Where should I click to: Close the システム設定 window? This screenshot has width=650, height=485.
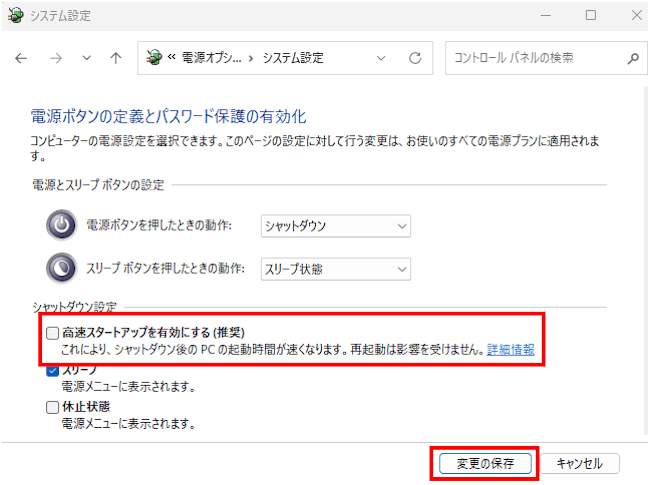637,15
